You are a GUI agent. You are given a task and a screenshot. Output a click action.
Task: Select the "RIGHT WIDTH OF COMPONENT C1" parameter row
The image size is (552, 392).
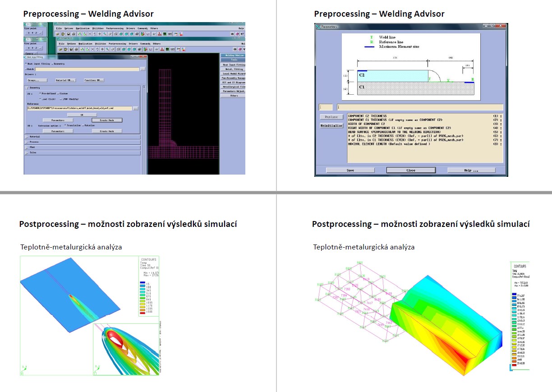click(x=425, y=128)
